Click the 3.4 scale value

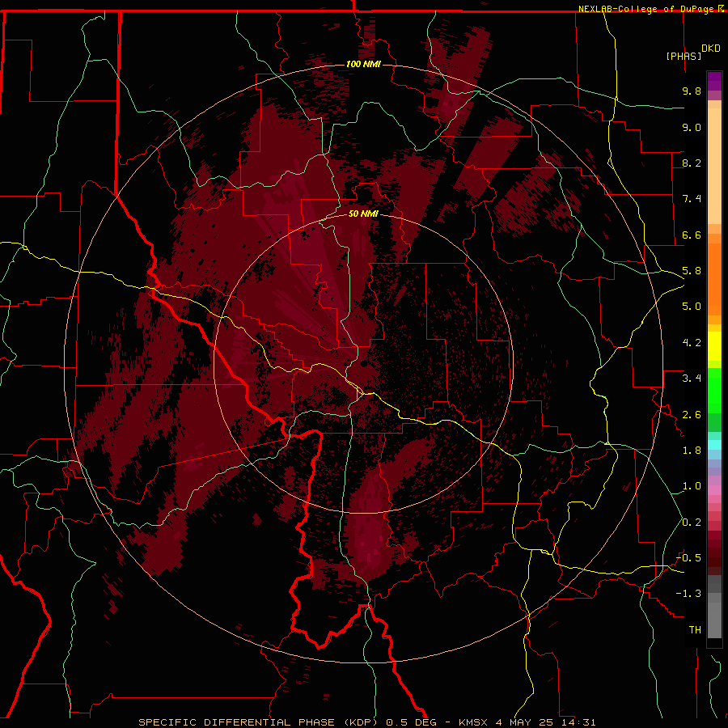692,379
